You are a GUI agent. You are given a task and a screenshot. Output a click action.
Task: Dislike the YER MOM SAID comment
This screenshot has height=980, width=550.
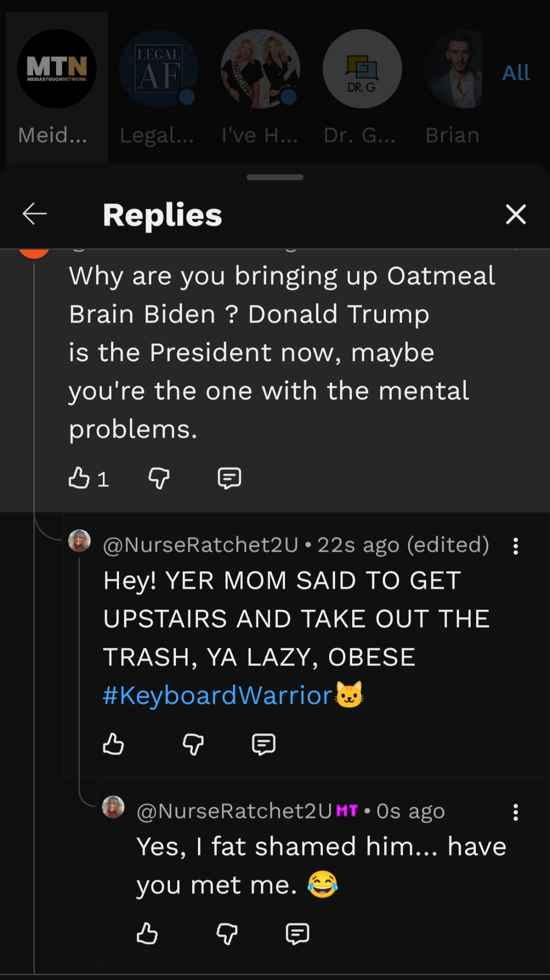[193, 744]
